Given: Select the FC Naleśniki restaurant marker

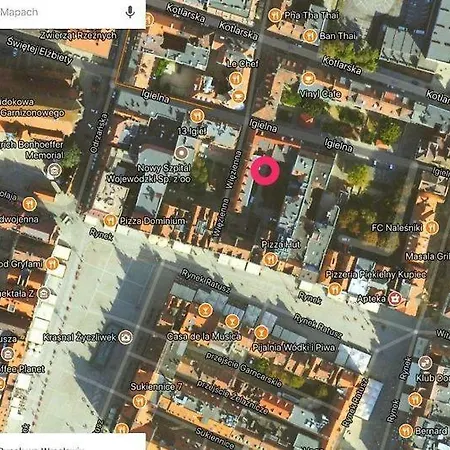Looking at the screenshot, I should point(432,228).
